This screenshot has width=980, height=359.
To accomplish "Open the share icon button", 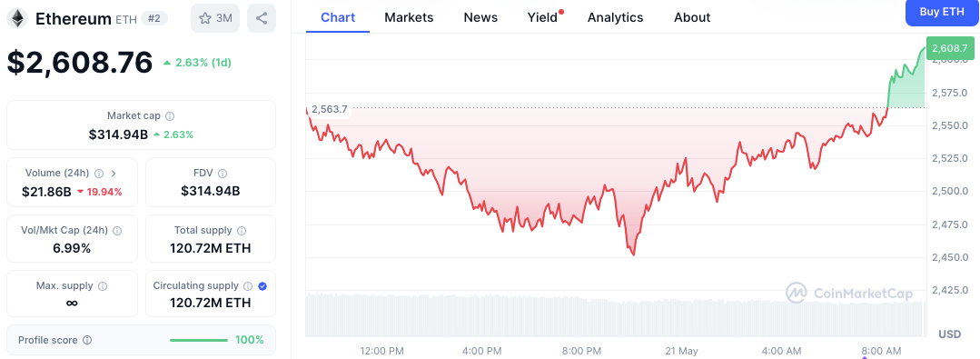I will coord(262,18).
